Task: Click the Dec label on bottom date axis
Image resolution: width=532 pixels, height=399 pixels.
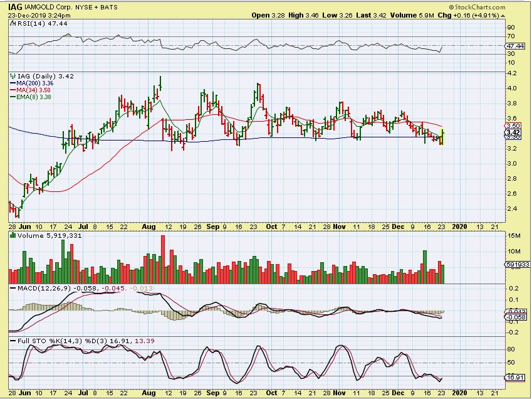Action: pos(398,393)
